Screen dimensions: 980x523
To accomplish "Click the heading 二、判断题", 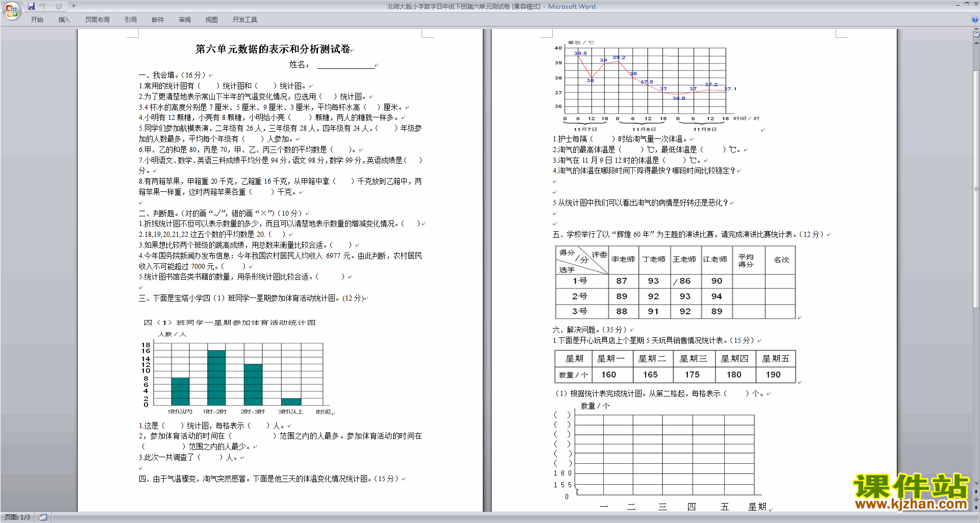I will [220, 213].
